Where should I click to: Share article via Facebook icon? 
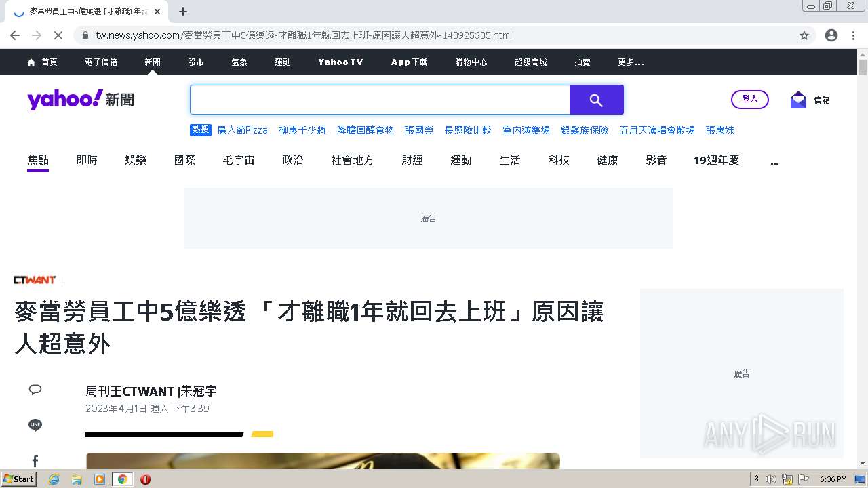[35, 461]
